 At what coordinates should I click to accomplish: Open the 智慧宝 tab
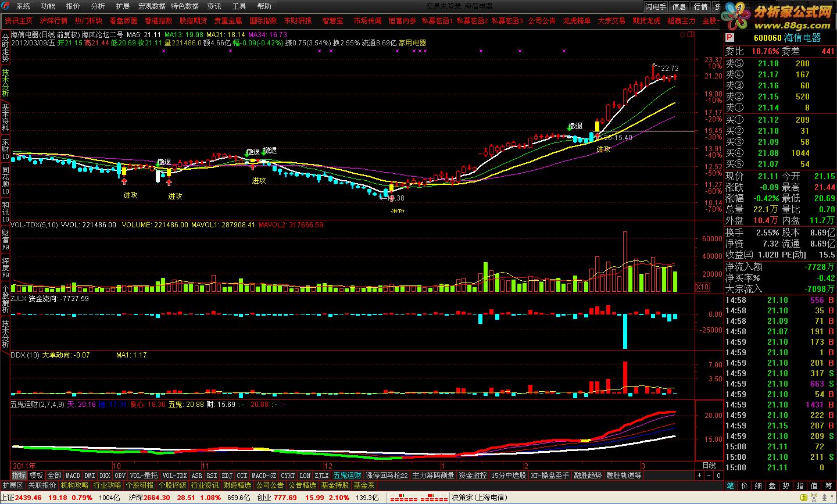click(x=332, y=20)
